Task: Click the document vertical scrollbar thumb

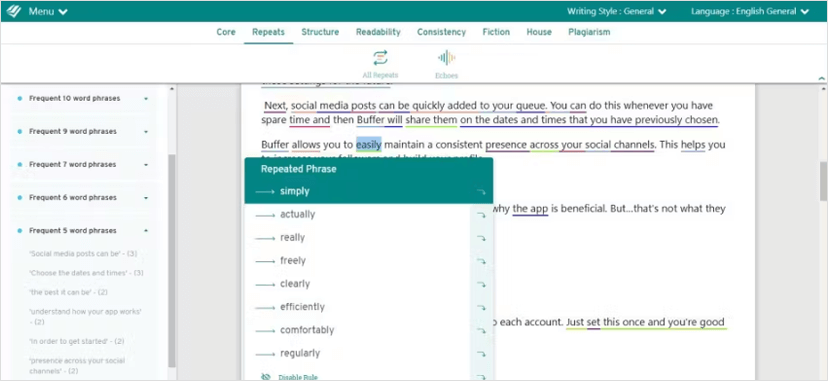Action: click(823, 181)
